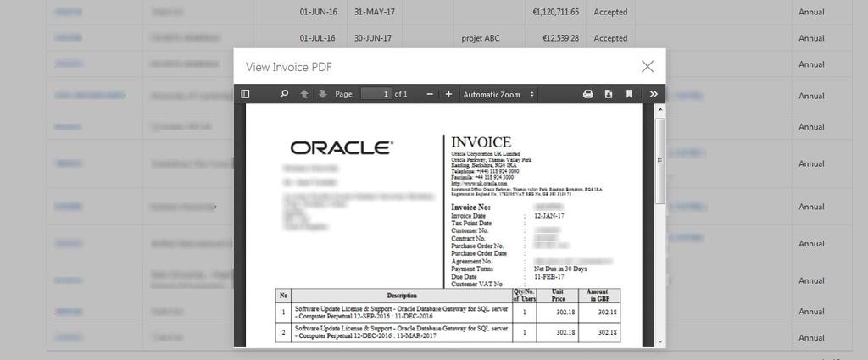
Task: Click line 2 description ending 11-MAR-2017
Action: click(401, 332)
